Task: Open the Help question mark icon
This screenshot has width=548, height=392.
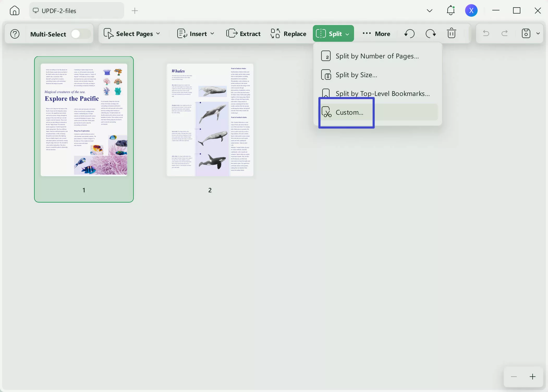Action: pos(15,34)
